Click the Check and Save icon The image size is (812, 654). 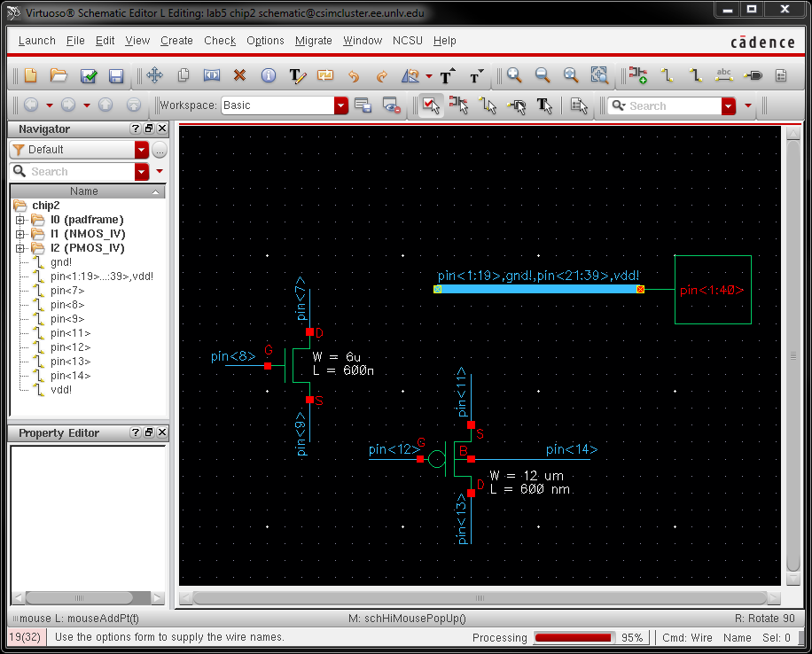coord(88,76)
